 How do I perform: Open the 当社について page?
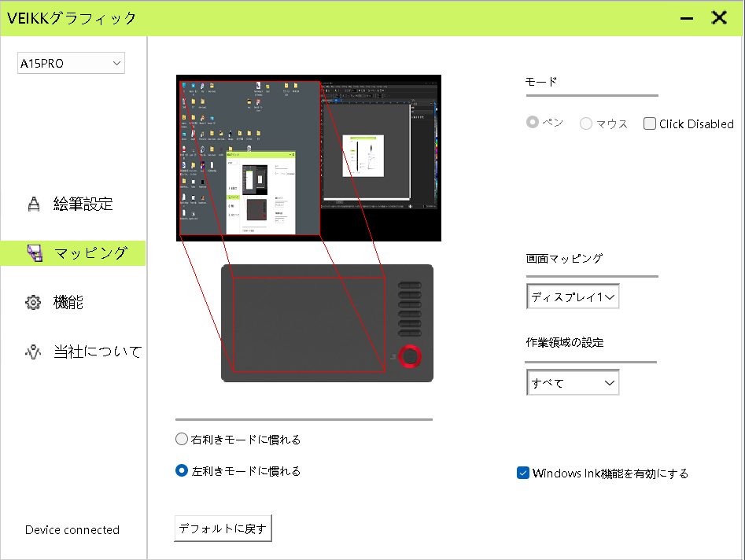(x=97, y=352)
